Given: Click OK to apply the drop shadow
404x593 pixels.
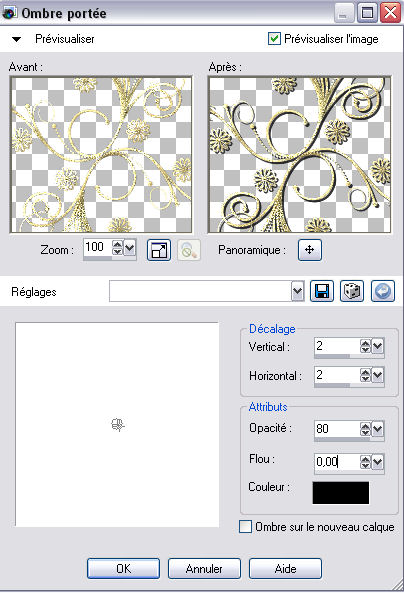Looking at the screenshot, I should click(x=123, y=568).
